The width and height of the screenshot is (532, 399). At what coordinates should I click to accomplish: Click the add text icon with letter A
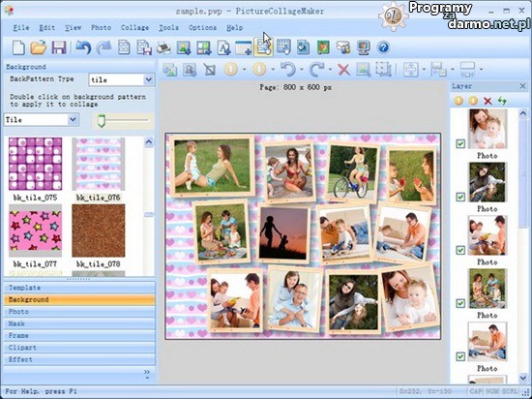coord(223,47)
